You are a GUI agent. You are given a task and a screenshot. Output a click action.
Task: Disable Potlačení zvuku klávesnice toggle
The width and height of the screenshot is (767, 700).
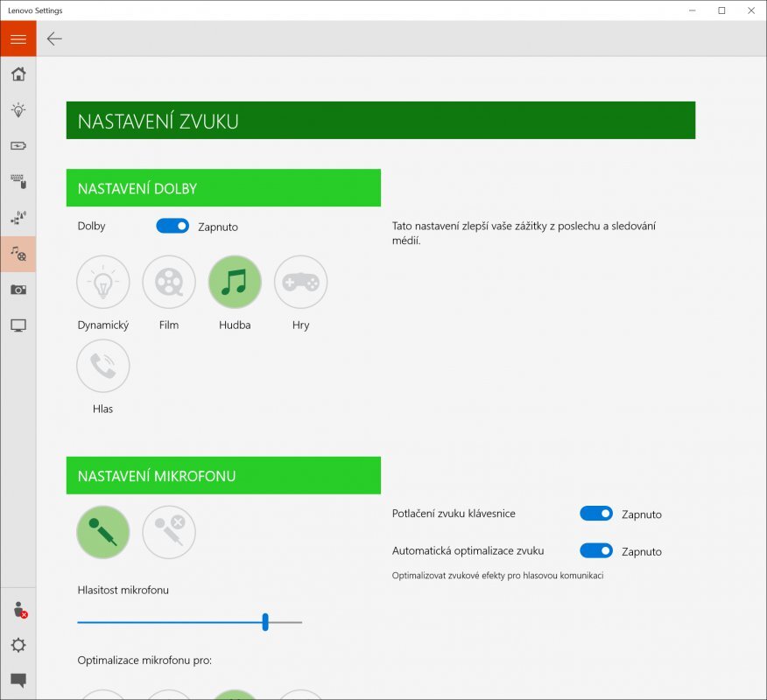coord(596,514)
